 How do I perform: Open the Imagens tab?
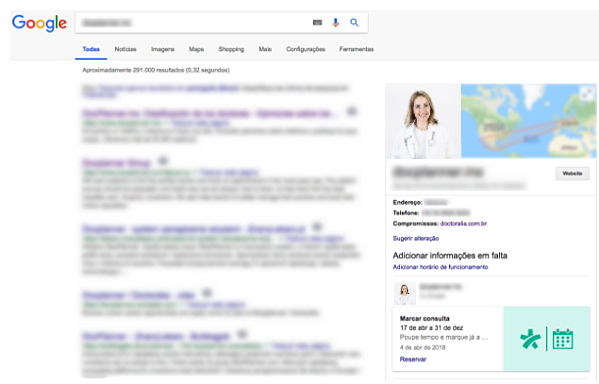pyautogui.click(x=163, y=49)
